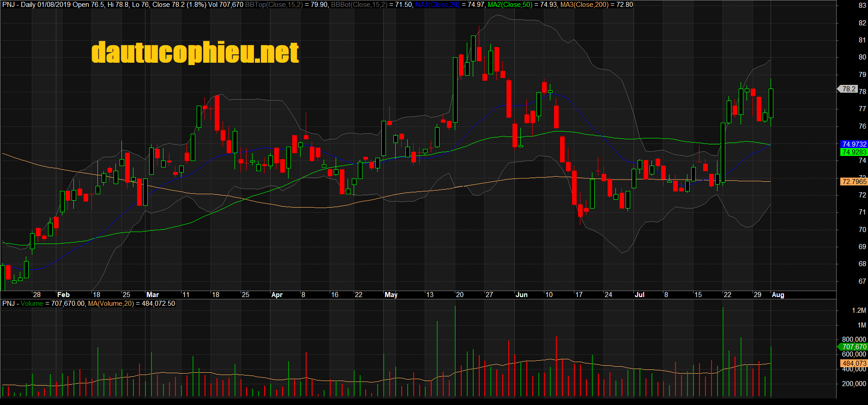This screenshot has height=405, width=868.
Task: Click the 200,000 volume axis label
Action: click(854, 383)
